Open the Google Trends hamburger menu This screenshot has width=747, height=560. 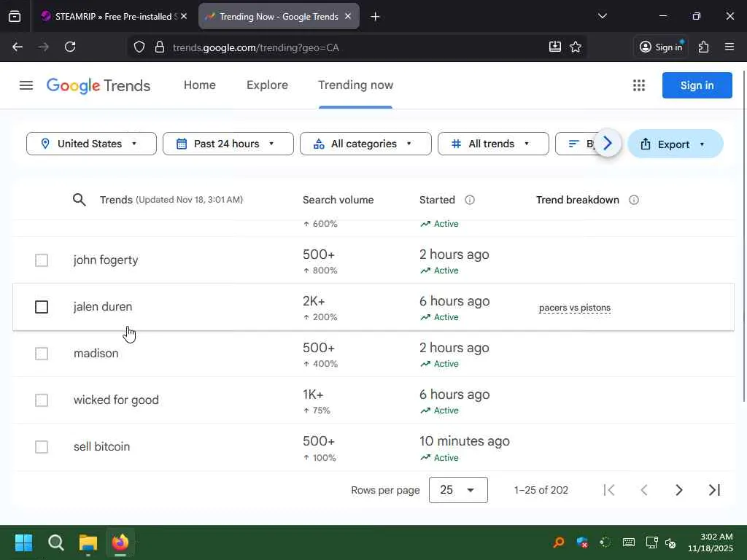coord(26,85)
